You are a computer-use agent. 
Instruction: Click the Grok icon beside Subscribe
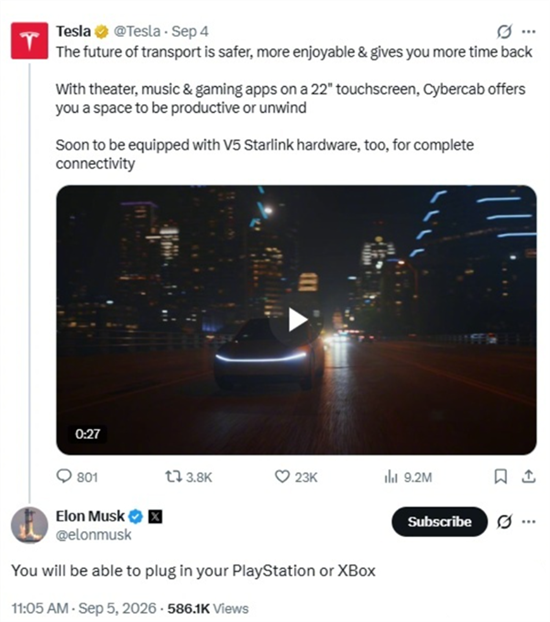pyautogui.click(x=504, y=522)
